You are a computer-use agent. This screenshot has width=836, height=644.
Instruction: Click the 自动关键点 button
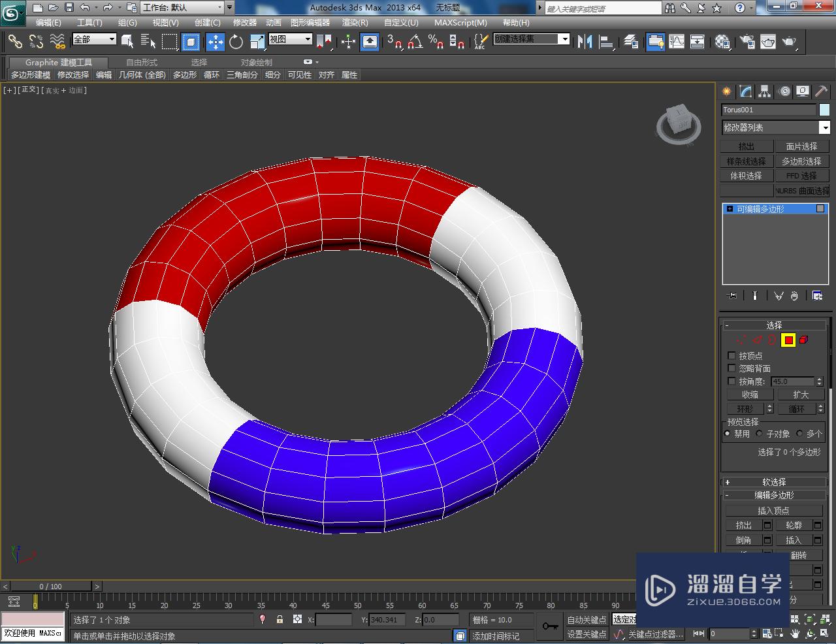click(587, 620)
